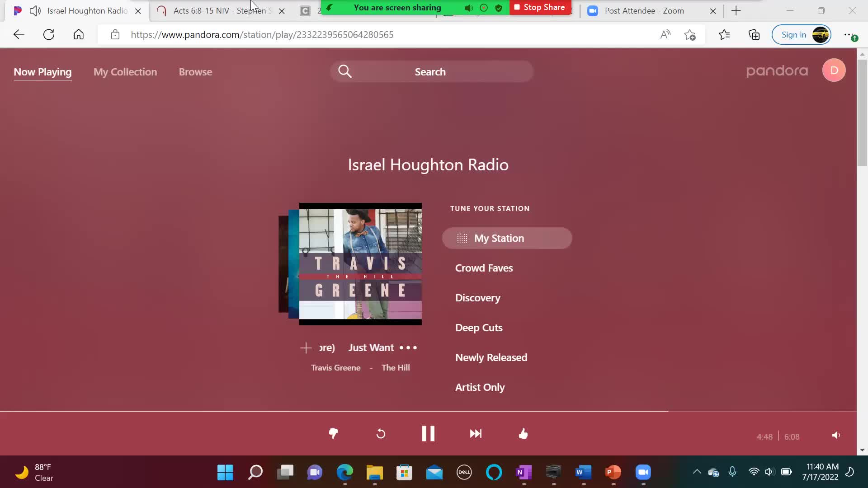This screenshot has height=488, width=868.
Task: Click Stop Share button
Action: click(x=540, y=7)
